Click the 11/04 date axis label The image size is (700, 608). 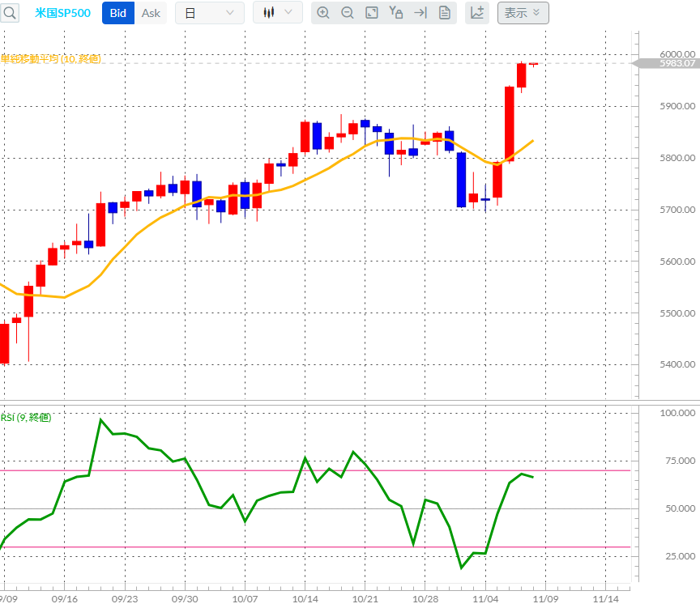[x=485, y=597]
